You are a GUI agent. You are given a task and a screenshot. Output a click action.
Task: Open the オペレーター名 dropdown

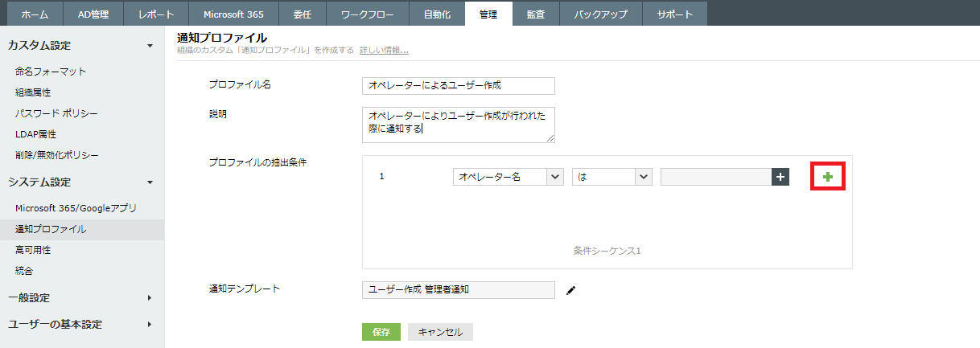pyautogui.click(x=508, y=177)
